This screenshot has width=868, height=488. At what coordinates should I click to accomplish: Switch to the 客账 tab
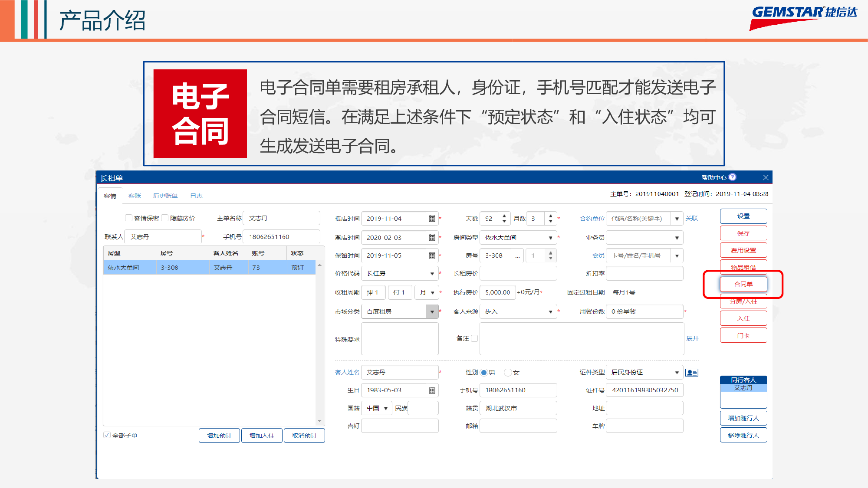click(x=135, y=196)
